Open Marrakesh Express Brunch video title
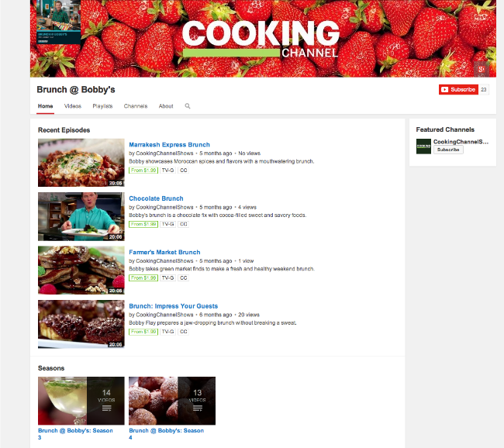The image size is (504, 448). 169,145
